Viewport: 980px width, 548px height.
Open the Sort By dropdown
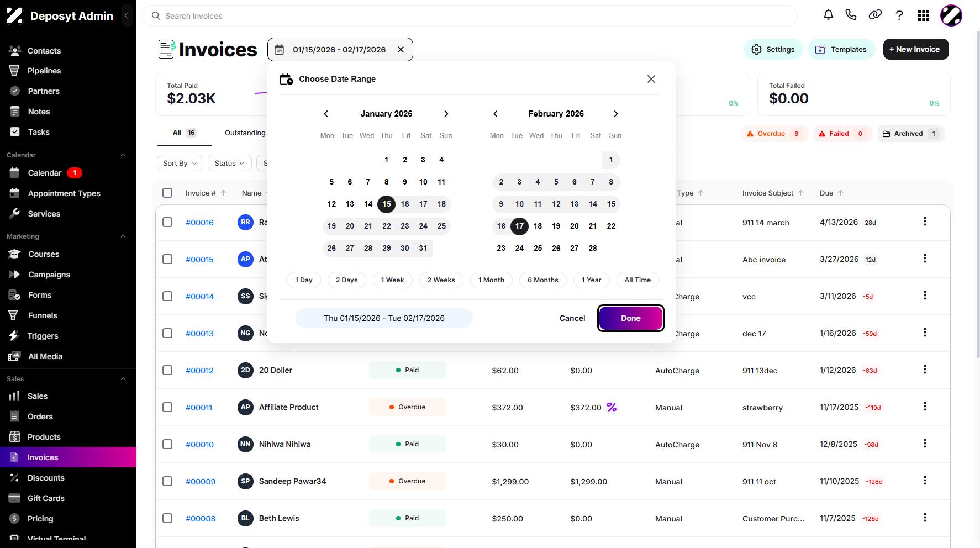pos(180,163)
